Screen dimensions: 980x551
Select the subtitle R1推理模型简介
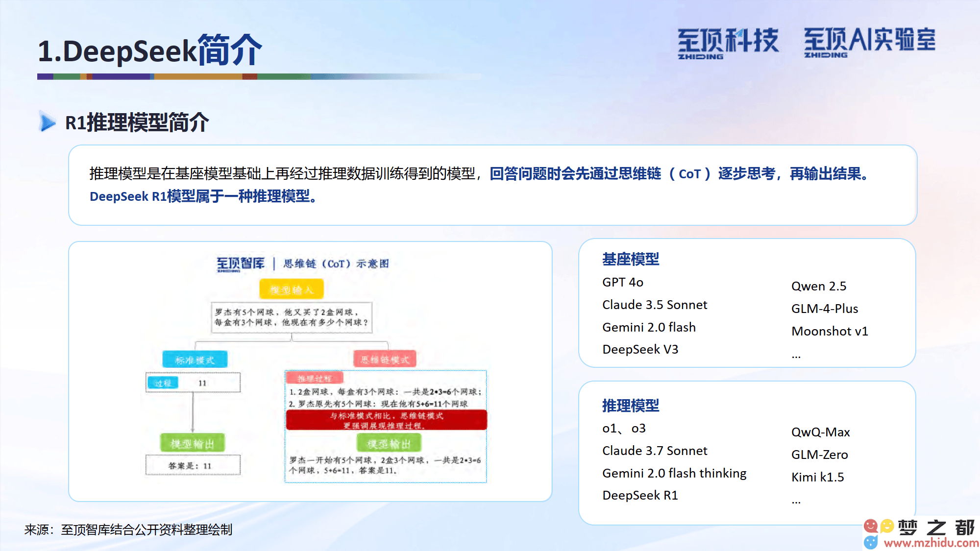[x=137, y=122]
